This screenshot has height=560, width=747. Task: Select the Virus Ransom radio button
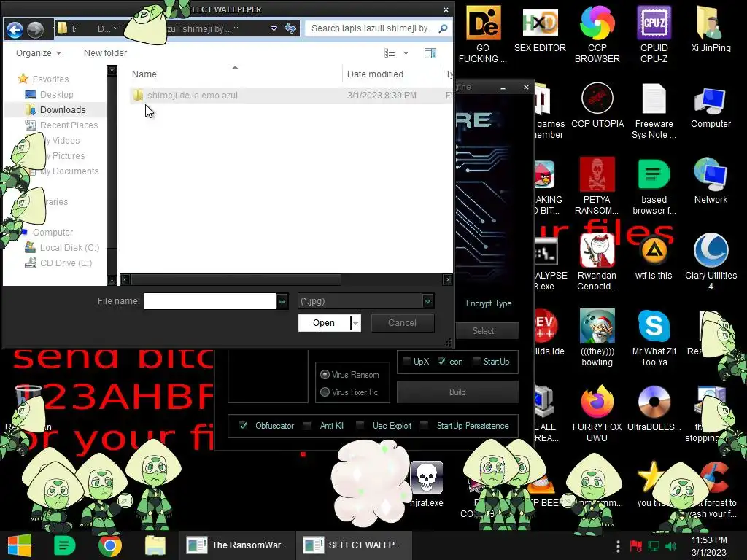(325, 374)
